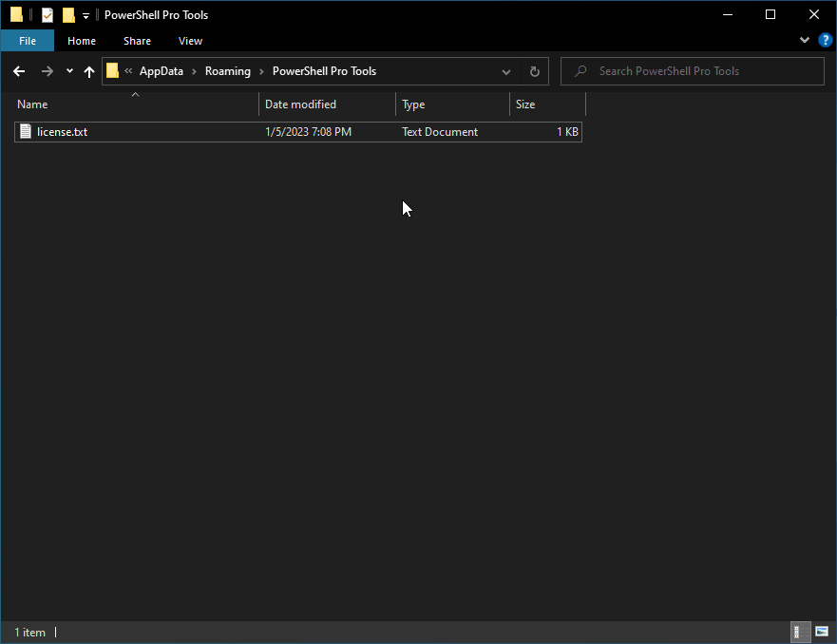
Task: Open Customize Quick Access Toolbar dropdown
Action: pos(86,15)
